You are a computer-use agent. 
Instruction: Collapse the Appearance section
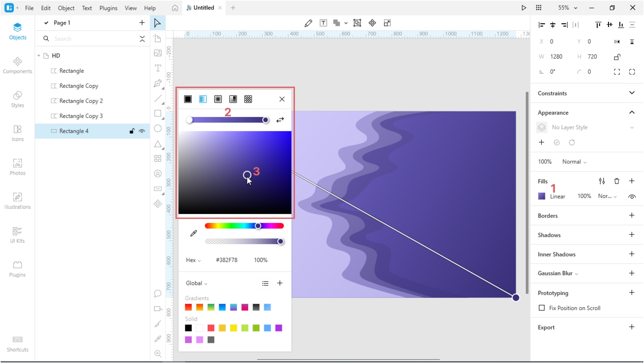632,113
